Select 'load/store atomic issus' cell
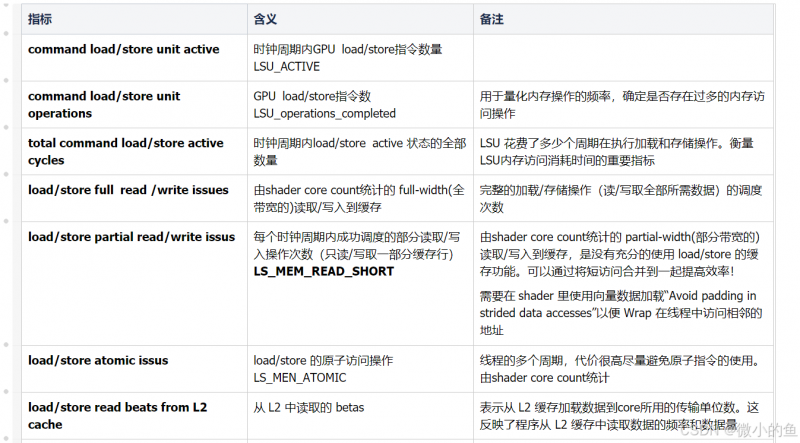 [134, 369]
